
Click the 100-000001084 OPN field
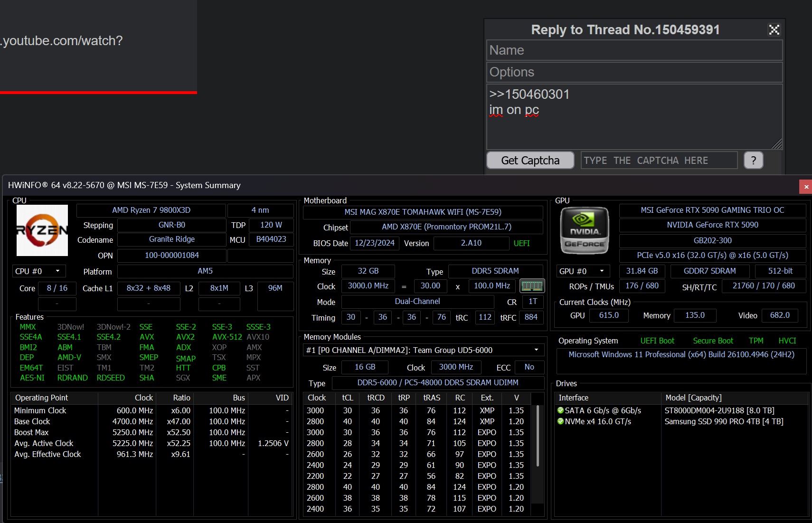click(x=171, y=255)
